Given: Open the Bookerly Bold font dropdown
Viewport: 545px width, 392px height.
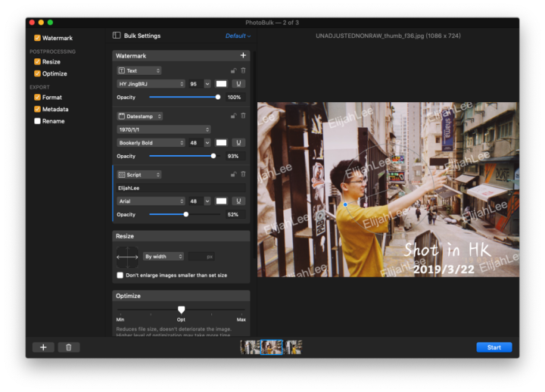Looking at the screenshot, I should pyautogui.click(x=151, y=143).
